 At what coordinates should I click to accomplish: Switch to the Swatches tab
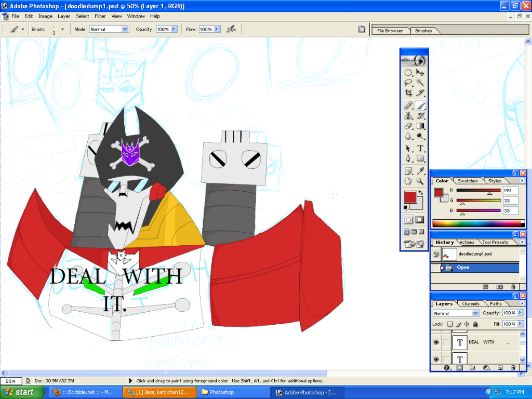pyautogui.click(x=468, y=181)
